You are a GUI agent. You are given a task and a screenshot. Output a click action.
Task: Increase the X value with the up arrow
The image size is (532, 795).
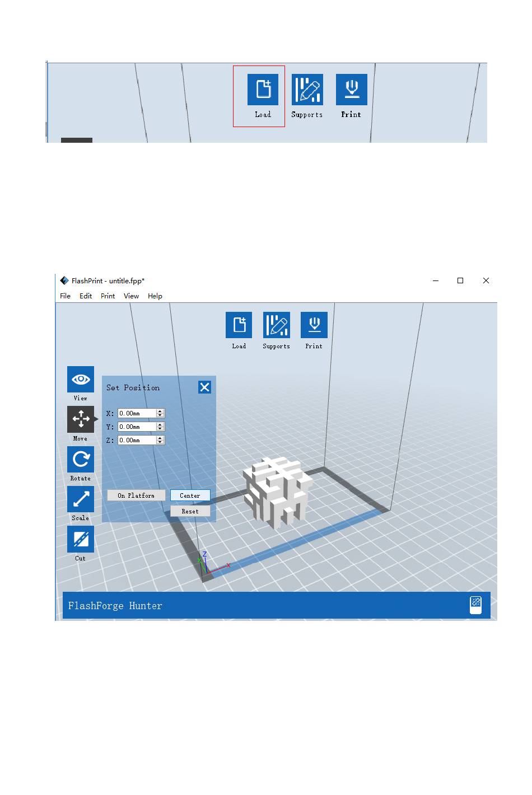(160, 411)
